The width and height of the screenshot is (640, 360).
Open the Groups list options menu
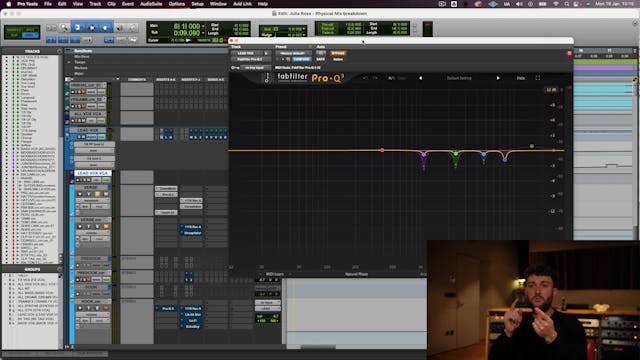pyautogui.click(x=60, y=269)
